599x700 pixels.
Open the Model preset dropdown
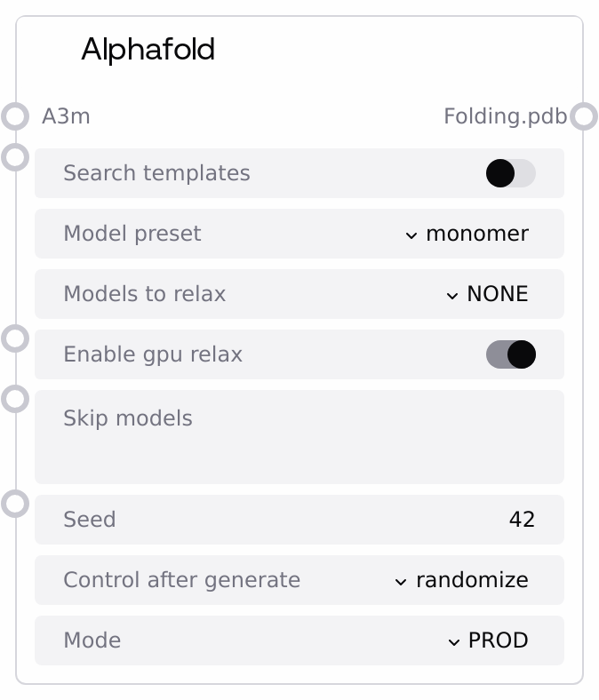467,234
